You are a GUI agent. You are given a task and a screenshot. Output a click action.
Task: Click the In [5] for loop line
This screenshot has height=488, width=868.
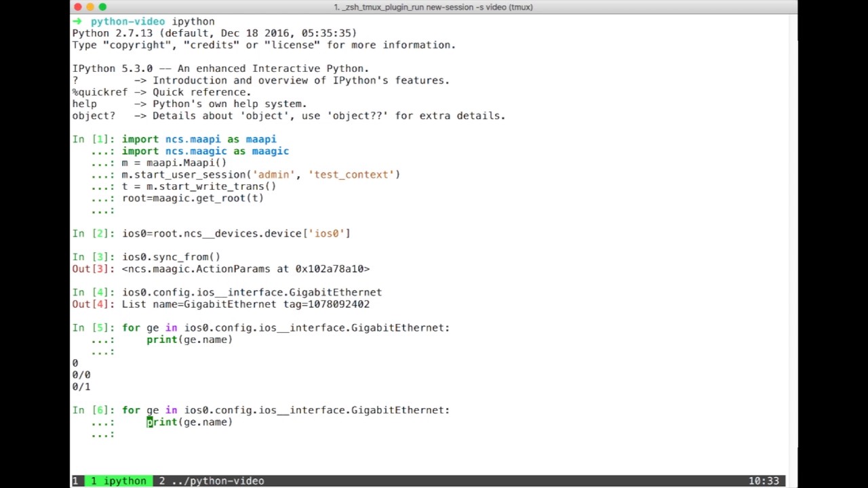[x=285, y=327]
